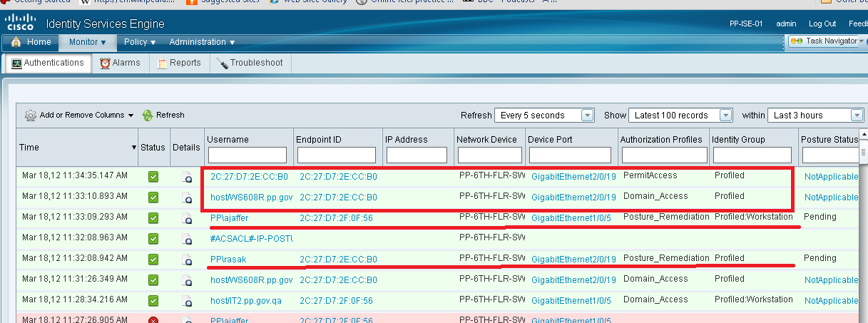Click the Username filter input field

point(247,155)
